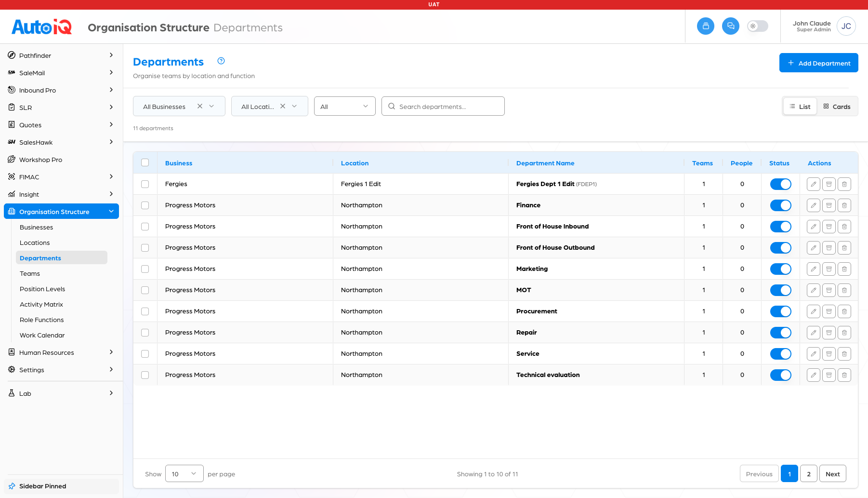Switch to List view
The image size is (868, 498).
click(800, 107)
